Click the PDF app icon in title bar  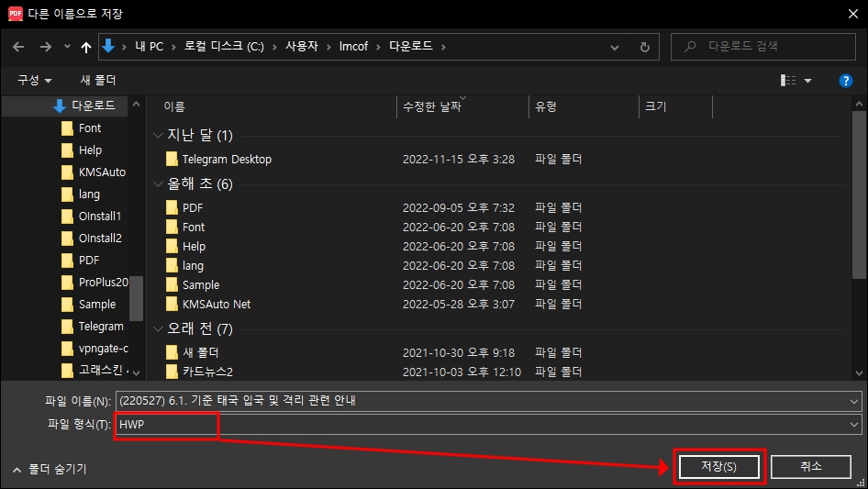coord(16,13)
